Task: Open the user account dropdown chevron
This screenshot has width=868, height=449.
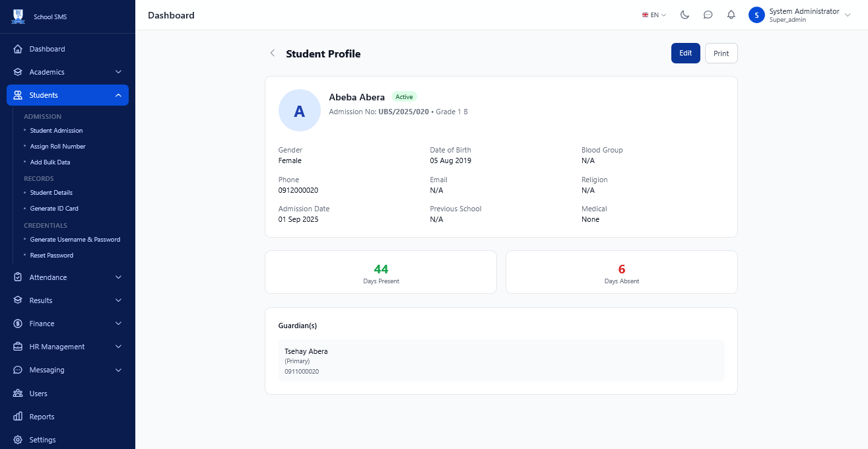Action: (848, 15)
